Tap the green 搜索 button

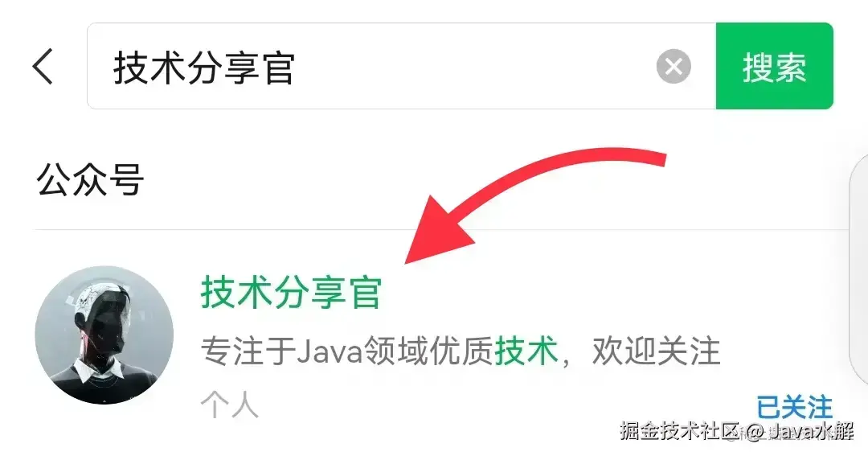point(774,66)
